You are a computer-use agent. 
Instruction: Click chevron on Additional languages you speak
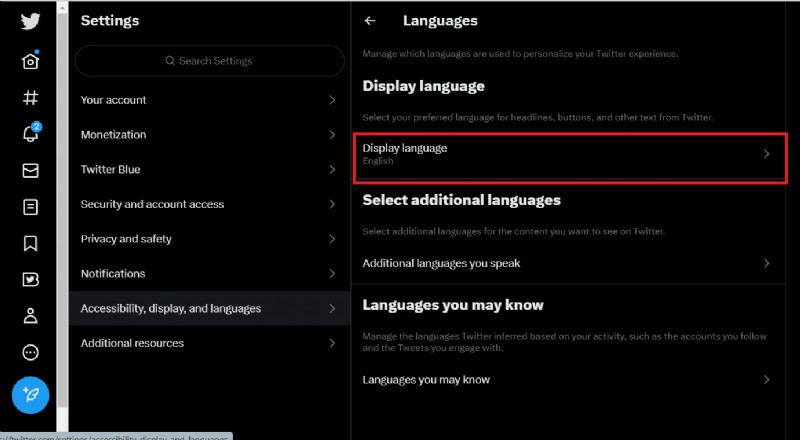tap(766, 263)
